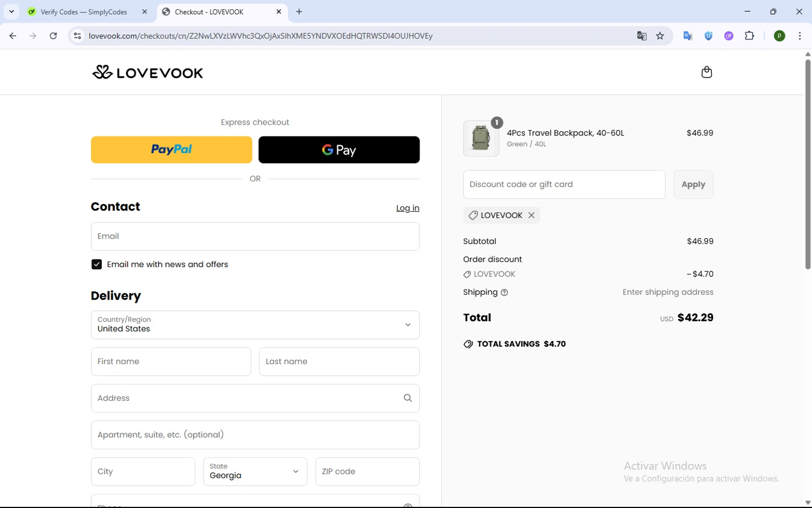Viewport: 812px width, 508px height.
Task: Click the Log in link
Action: click(x=408, y=208)
